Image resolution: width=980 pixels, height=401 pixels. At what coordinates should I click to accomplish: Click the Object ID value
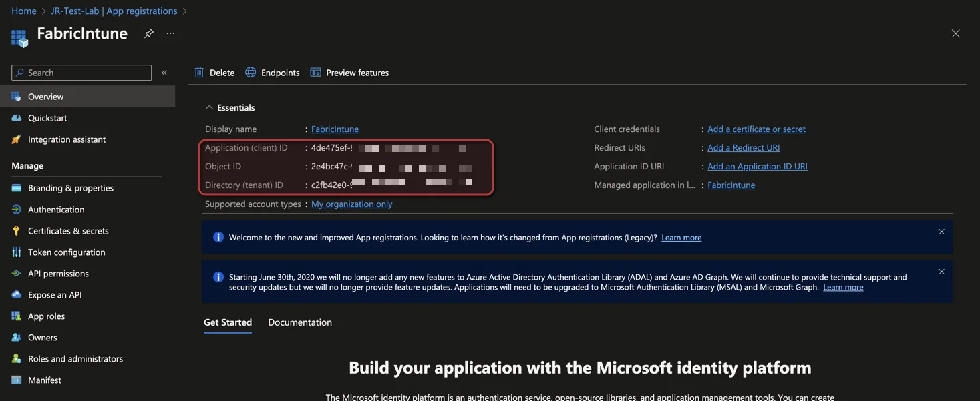[391, 167]
